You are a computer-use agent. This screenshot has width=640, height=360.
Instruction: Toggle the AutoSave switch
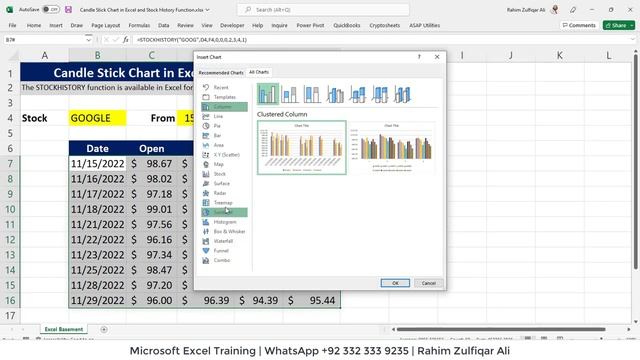click(x=51, y=9)
